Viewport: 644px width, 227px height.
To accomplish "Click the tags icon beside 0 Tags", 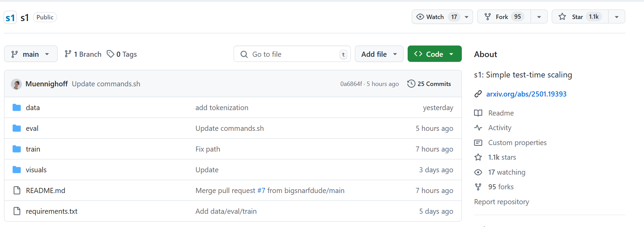I will (110, 54).
